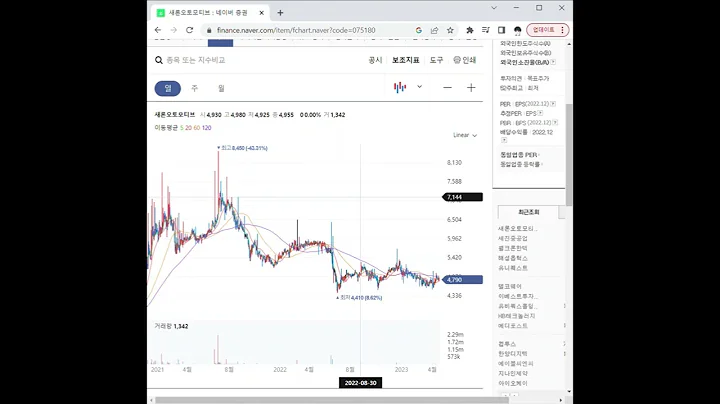
Task: Click the 20-day moving average value
Action: [188, 128]
